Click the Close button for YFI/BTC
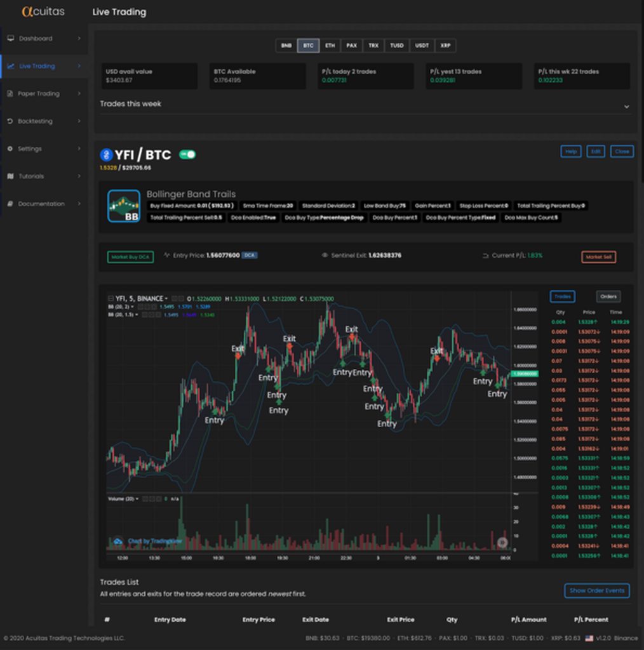644x650 pixels. [622, 151]
